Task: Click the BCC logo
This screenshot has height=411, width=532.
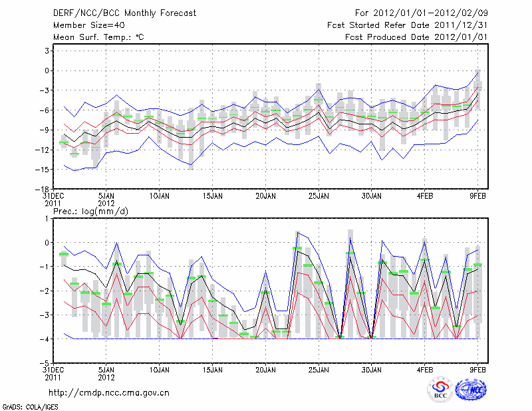Action: point(440,390)
